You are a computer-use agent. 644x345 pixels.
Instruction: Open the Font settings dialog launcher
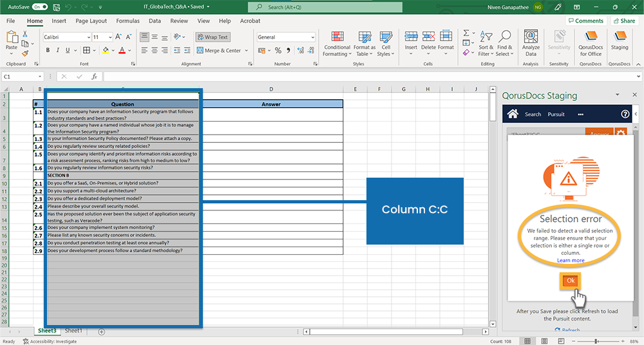[x=133, y=64]
